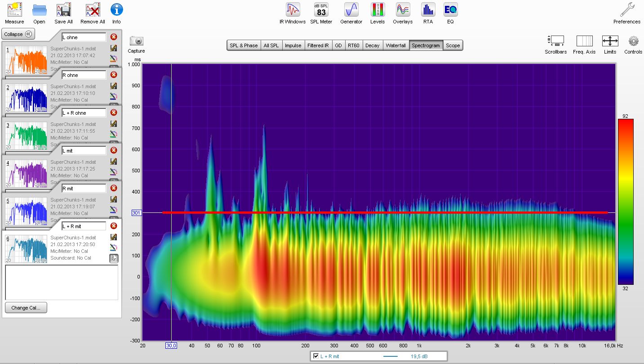
Task: Click the 301 ms time cursor marker
Action: [137, 213]
